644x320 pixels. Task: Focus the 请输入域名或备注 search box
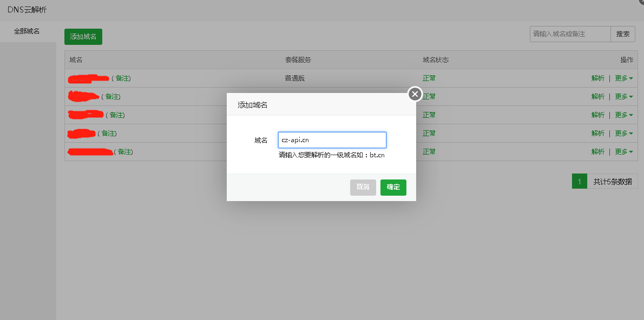(x=570, y=34)
